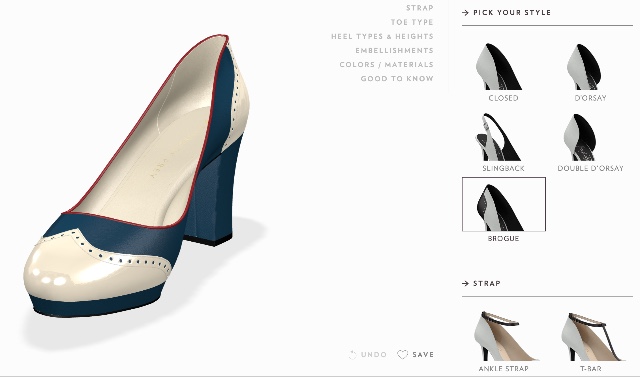Undo the last design change
This screenshot has height=377, width=640.
coord(368,355)
